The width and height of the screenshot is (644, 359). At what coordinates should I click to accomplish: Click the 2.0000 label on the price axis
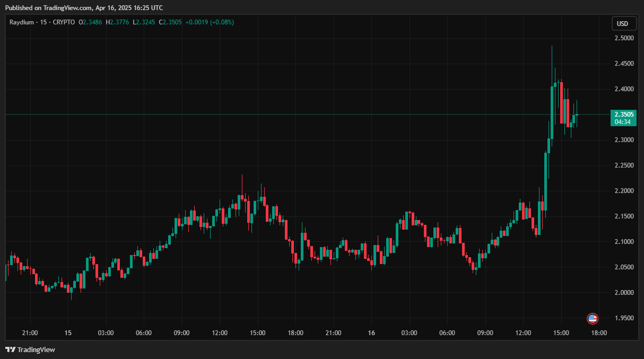click(x=623, y=293)
